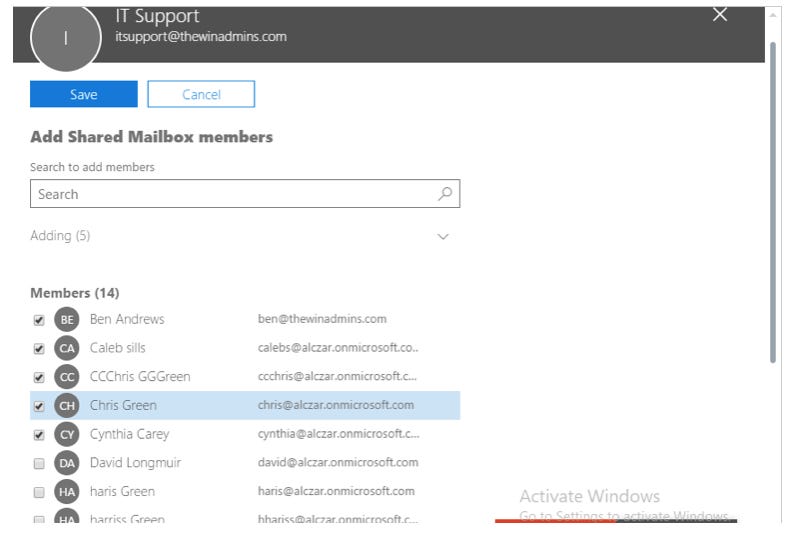Viewport: 793px width, 542px height.
Task: Click itsupport@thewinadmins.com header address
Action: pos(201,36)
